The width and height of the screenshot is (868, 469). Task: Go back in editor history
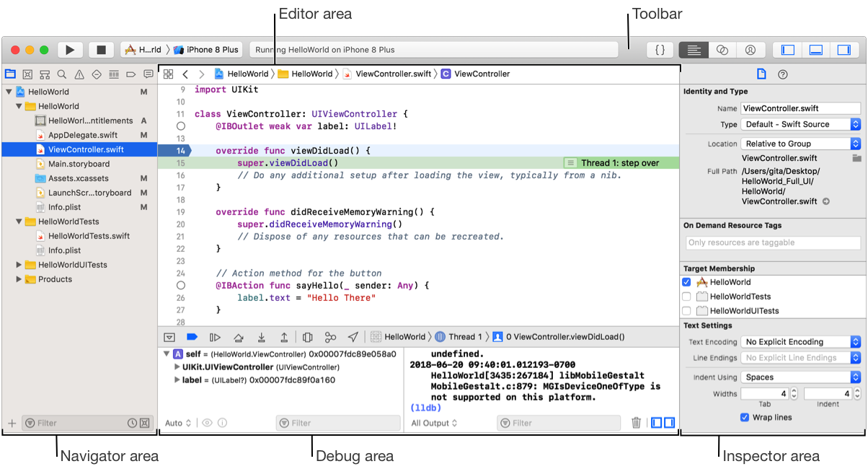(x=185, y=74)
